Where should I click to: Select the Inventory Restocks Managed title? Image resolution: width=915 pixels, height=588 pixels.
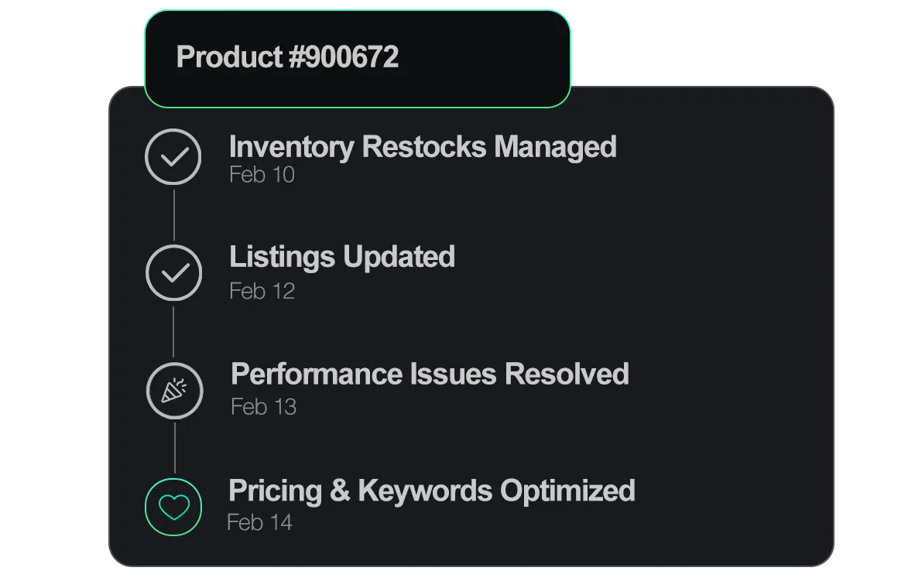(x=423, y=146)
